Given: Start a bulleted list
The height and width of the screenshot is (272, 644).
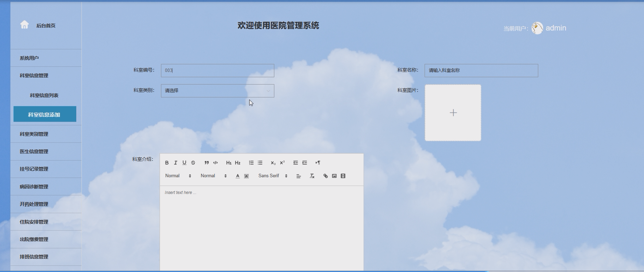Looking at the screenshot, I should coord(260,163).
